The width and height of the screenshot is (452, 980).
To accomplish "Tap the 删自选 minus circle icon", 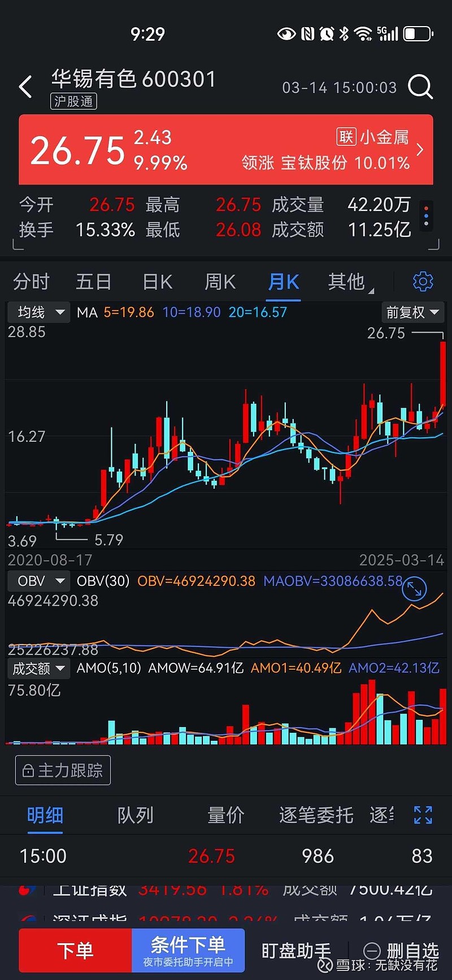I will point(372,950).
